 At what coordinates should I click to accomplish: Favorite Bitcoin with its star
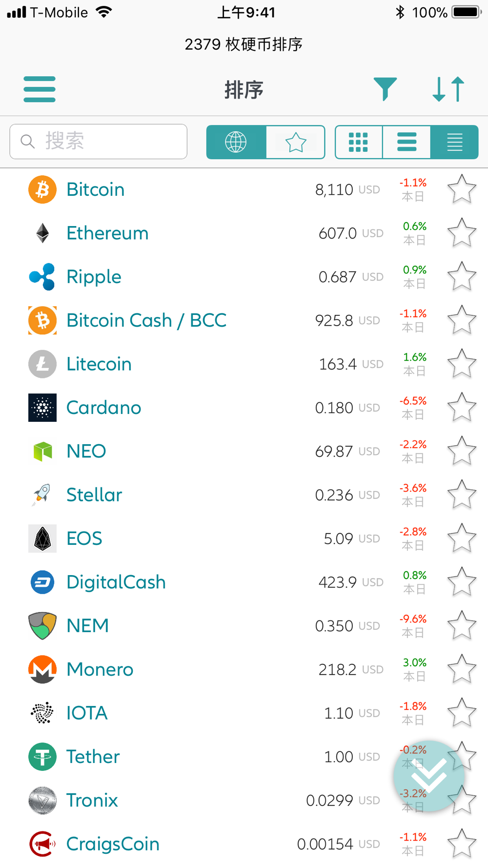coord(462,189)
